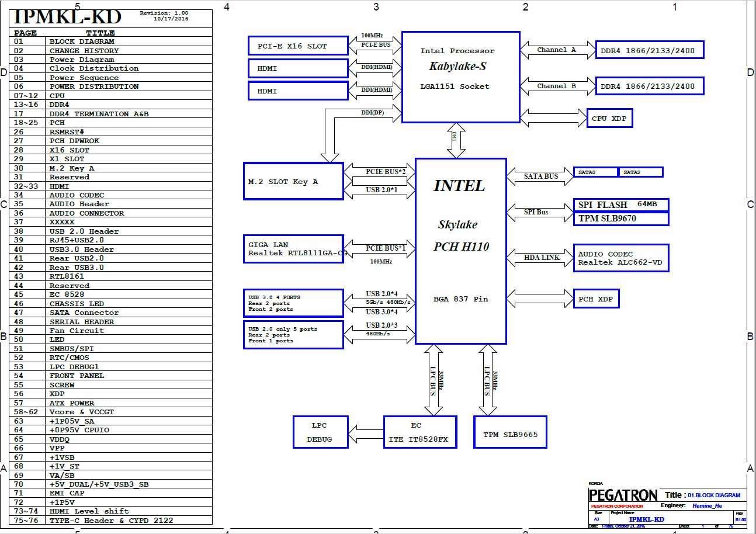Select the LPC DEBUG block
The image size is (756, 534).
click(320, 432)
